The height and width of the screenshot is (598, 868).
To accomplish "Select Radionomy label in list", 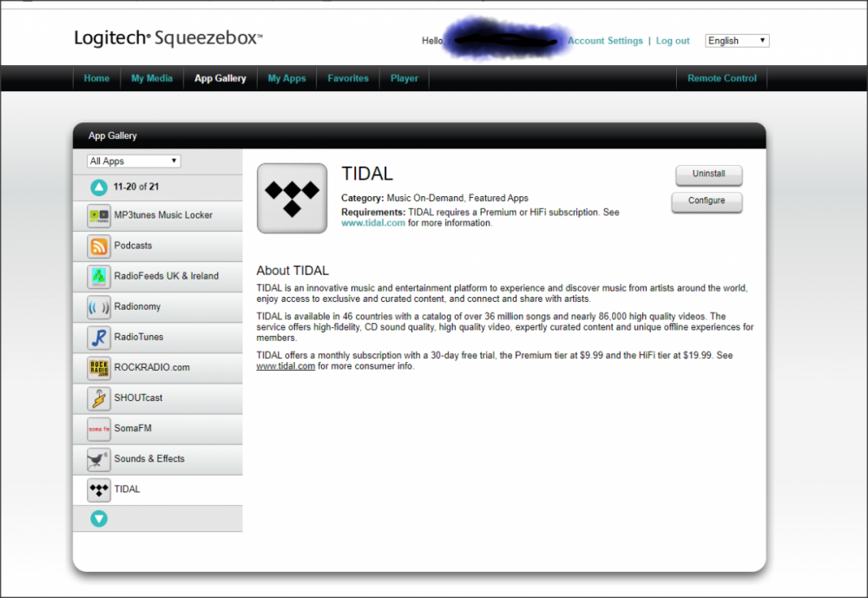I will (137, 306).
